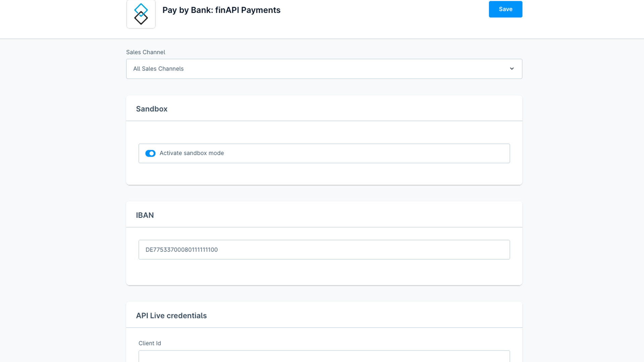The image size is (644, 362).
Task: Focus the IBAN input field
Action: [324, 250]
